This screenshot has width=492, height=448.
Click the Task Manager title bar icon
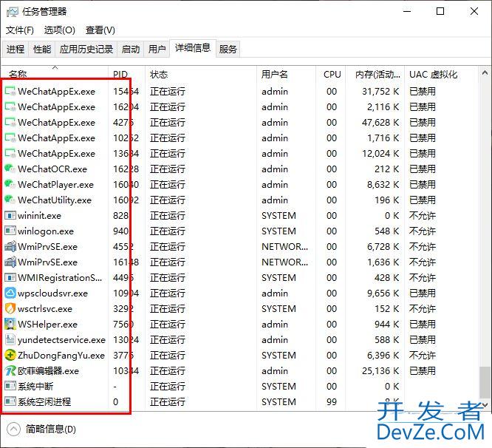(x=13, y=12)
